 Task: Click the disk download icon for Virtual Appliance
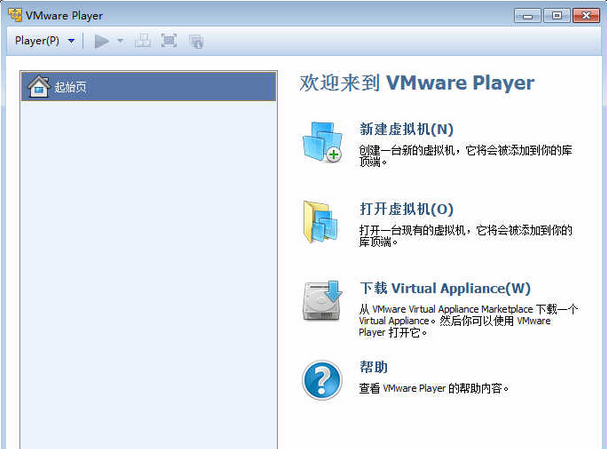click(321, 300)
